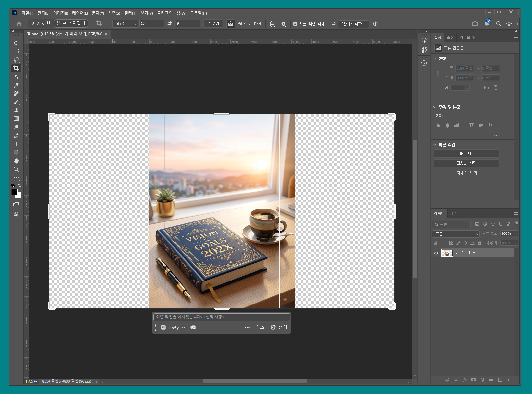The height and width of the screenshot is (394, 532).
Task: Toggle the 프로 편집기 switch
Action: tap(71, 23)
